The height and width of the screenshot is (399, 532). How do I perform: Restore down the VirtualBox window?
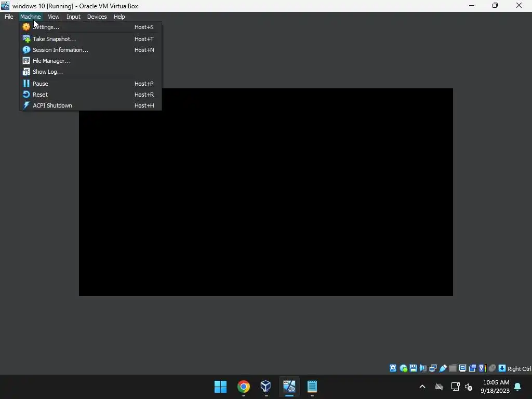click(x=495, y=5)
